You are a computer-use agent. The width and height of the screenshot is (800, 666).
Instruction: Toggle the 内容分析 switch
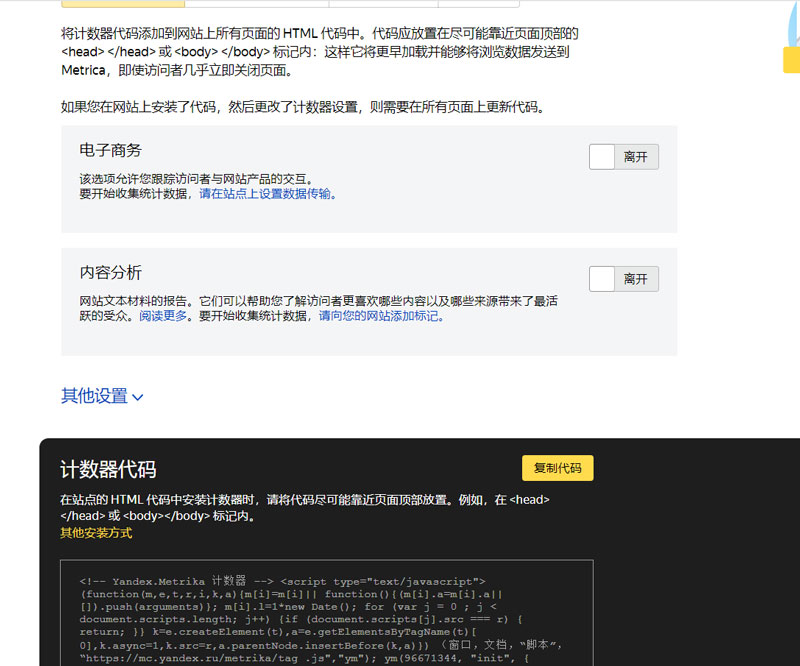click(623, 279)
